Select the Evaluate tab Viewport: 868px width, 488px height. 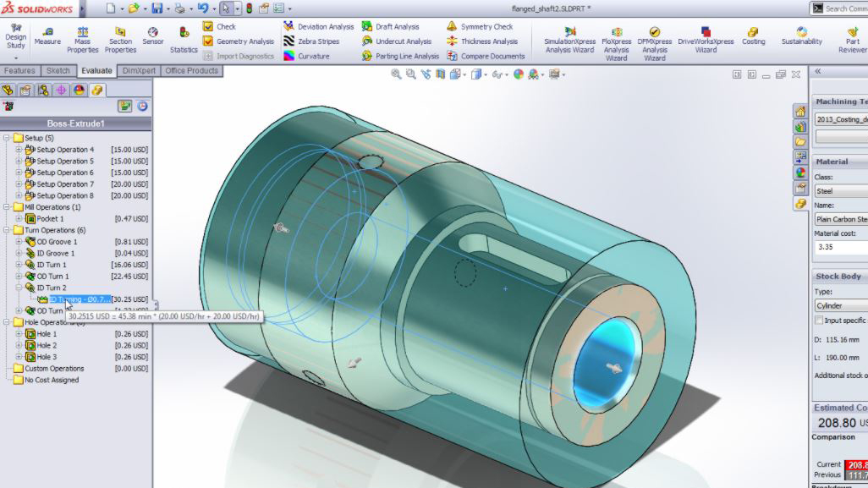pos(97,71)
